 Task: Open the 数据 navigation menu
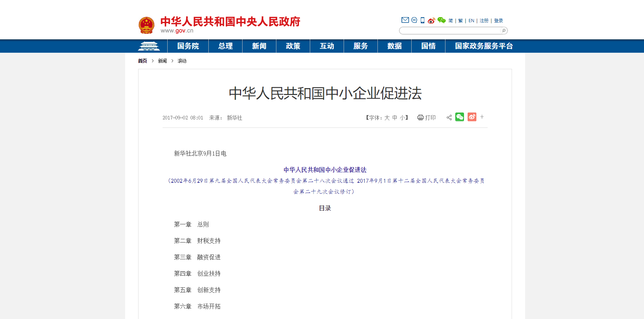[x=395, y=46]
